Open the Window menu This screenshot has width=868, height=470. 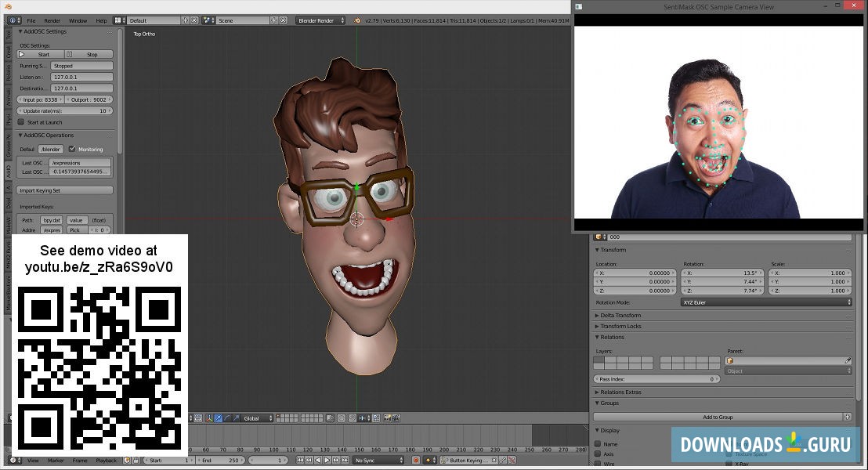click(78, 20)
